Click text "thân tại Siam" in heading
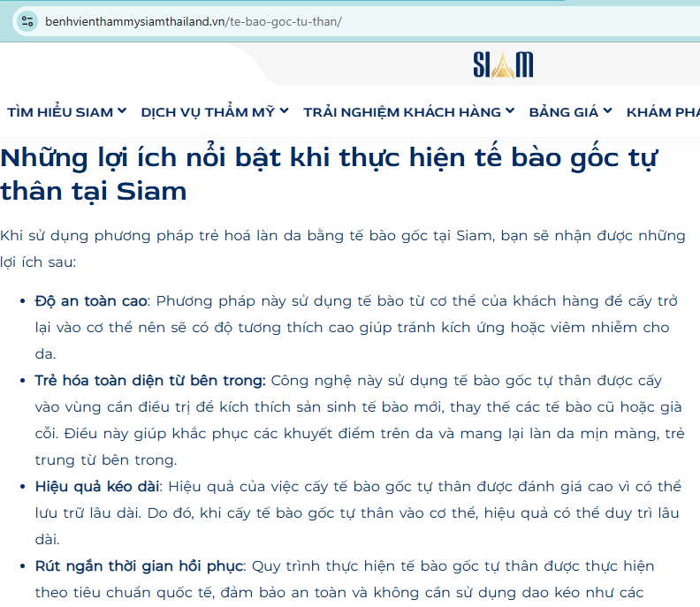The image size is (700, 607). tap(94, 192)
